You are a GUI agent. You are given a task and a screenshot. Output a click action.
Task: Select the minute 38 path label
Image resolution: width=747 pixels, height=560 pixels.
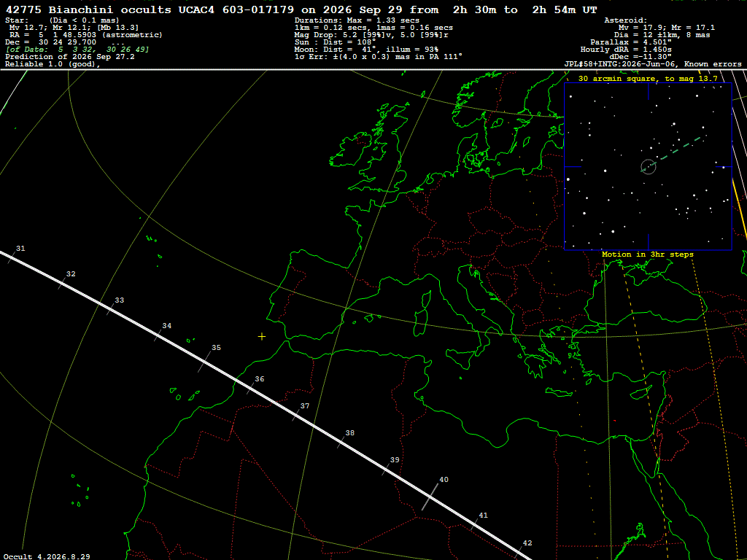(x=350, y=433)
